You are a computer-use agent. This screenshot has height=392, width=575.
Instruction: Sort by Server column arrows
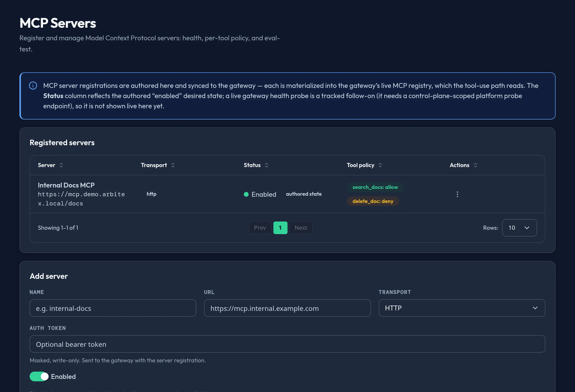(61, 165)
